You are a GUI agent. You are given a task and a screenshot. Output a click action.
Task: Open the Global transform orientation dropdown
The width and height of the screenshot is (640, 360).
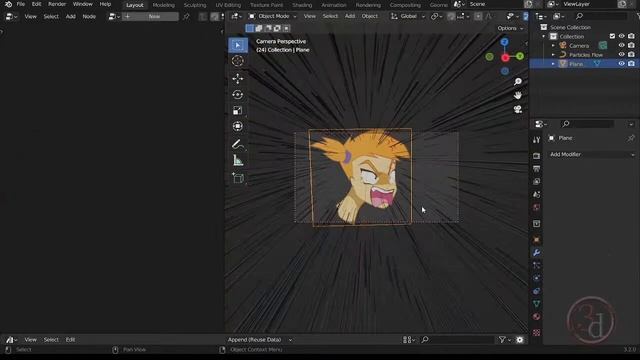click(407, 16)
